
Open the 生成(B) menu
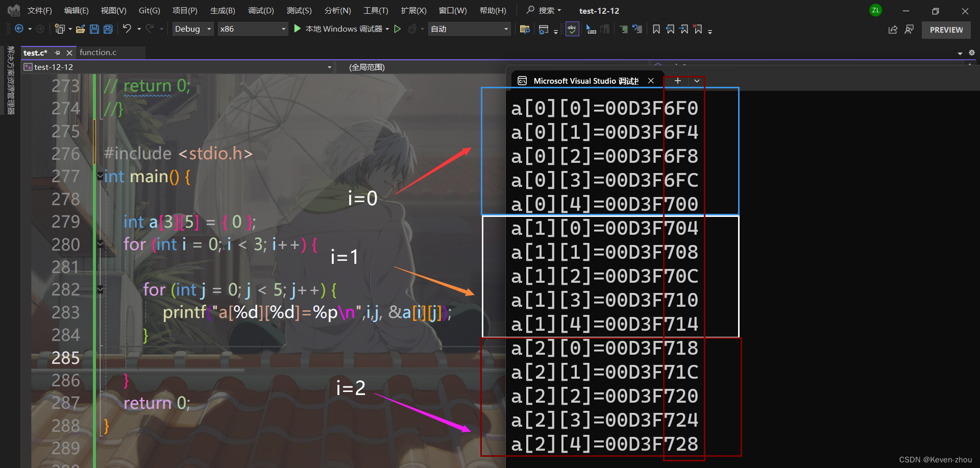(x=223, y=10)
